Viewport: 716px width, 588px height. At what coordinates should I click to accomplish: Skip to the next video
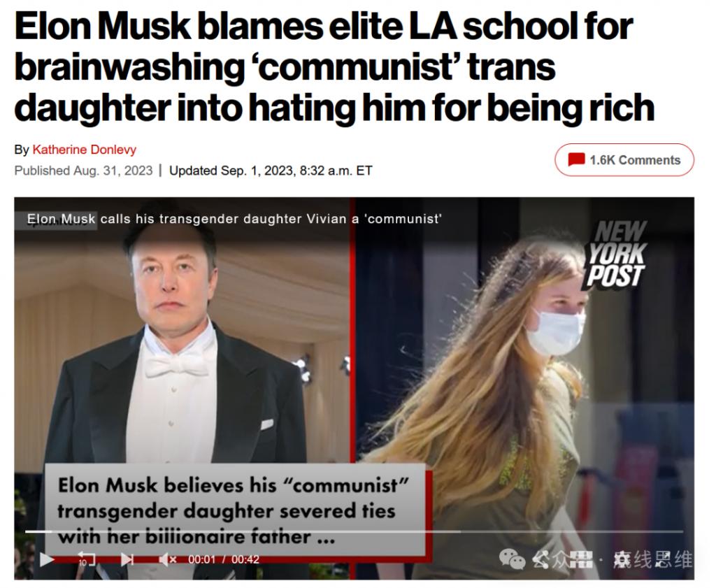click(x=127, y=559)
